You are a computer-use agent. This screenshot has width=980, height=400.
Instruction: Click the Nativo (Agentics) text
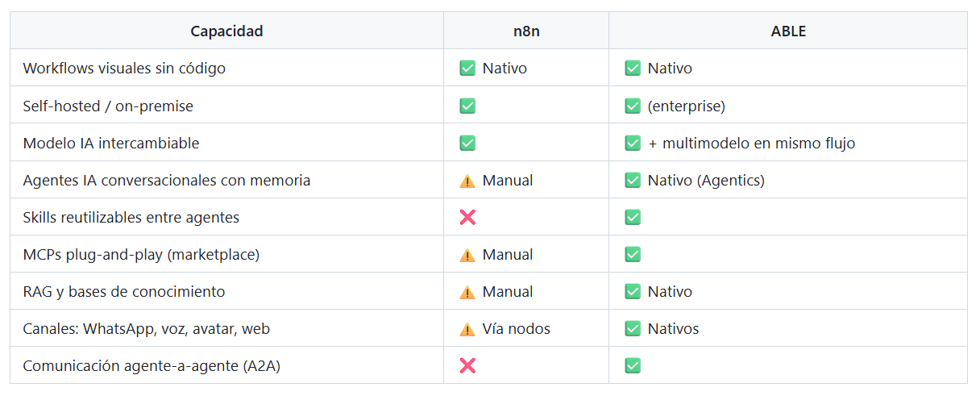(x=706, y=180)
